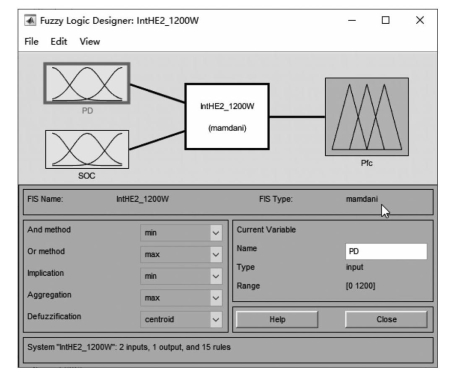Open the Edit menu
Screen dimensions: 451x372
point(59,42)
